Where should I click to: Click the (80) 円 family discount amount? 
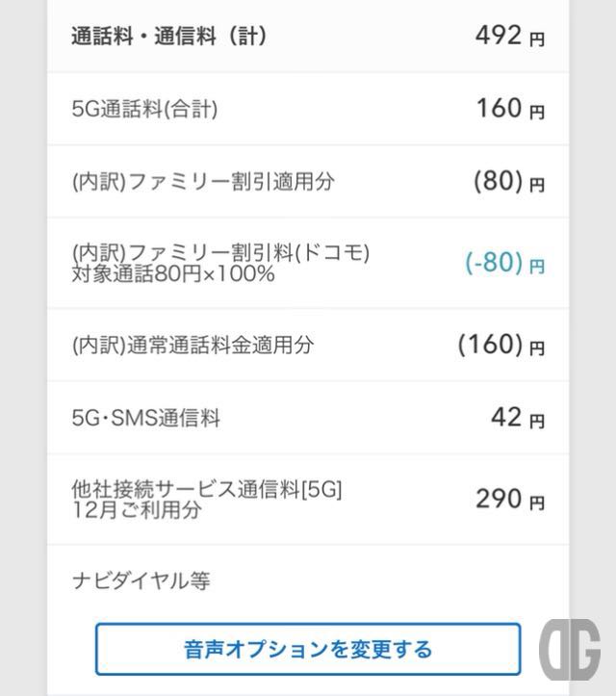(x=509, y=182)
